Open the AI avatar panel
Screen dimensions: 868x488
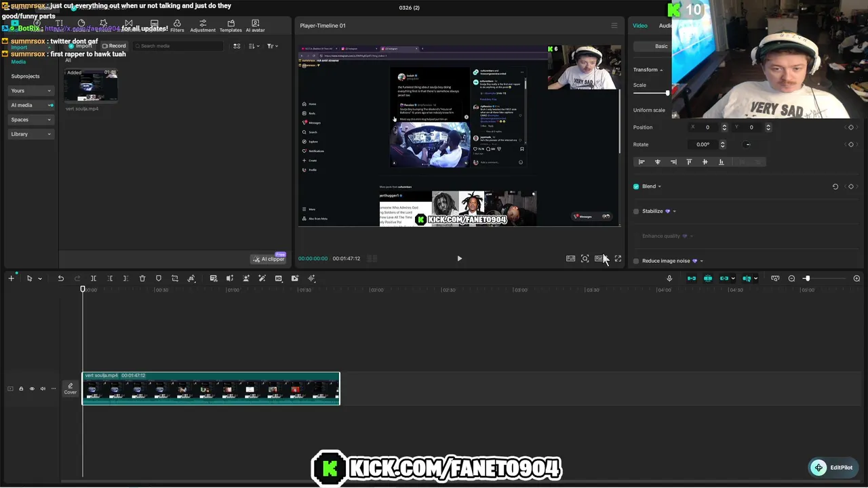pos(255,26)
